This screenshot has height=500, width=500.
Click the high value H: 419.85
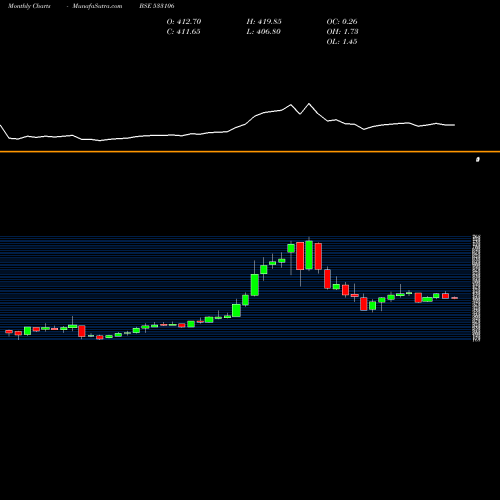(264, 22)
